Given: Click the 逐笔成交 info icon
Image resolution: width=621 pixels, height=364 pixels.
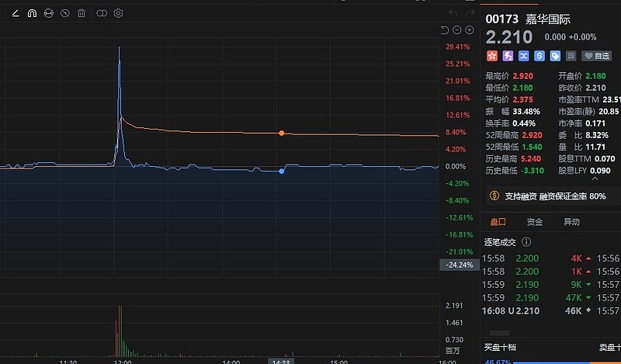Looking at the screenshot, I should [526, 242].
